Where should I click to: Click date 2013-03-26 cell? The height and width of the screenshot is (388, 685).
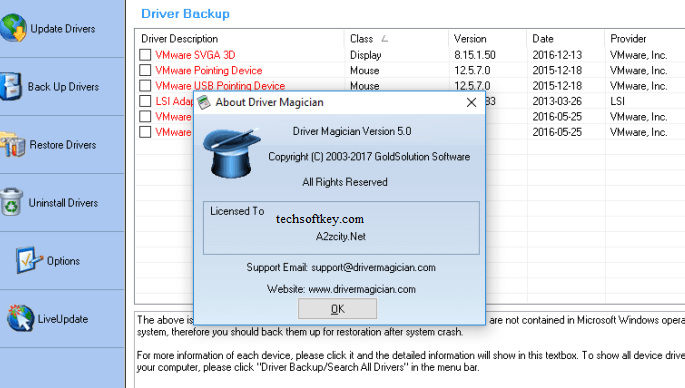pos(557,101)
